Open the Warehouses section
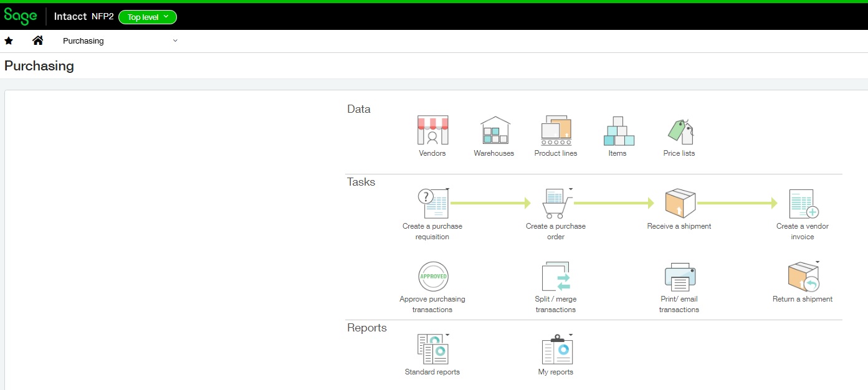Viewport: 868px width, 390px height. click(494, 131)
